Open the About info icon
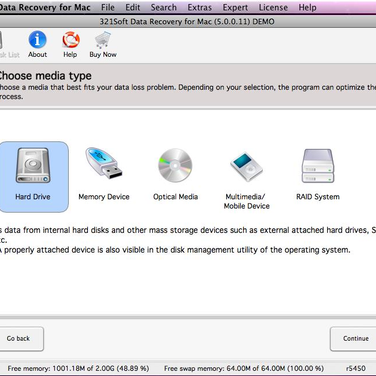 37,40
